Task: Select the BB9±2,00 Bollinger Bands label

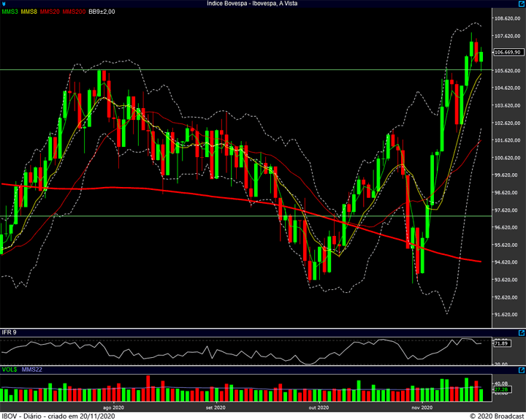Action: point(102,12)
